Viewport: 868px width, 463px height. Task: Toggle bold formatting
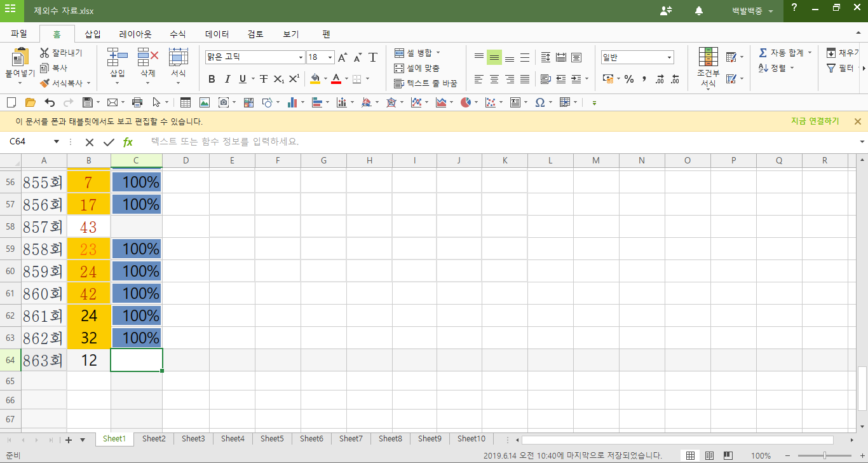click(212, 79)
